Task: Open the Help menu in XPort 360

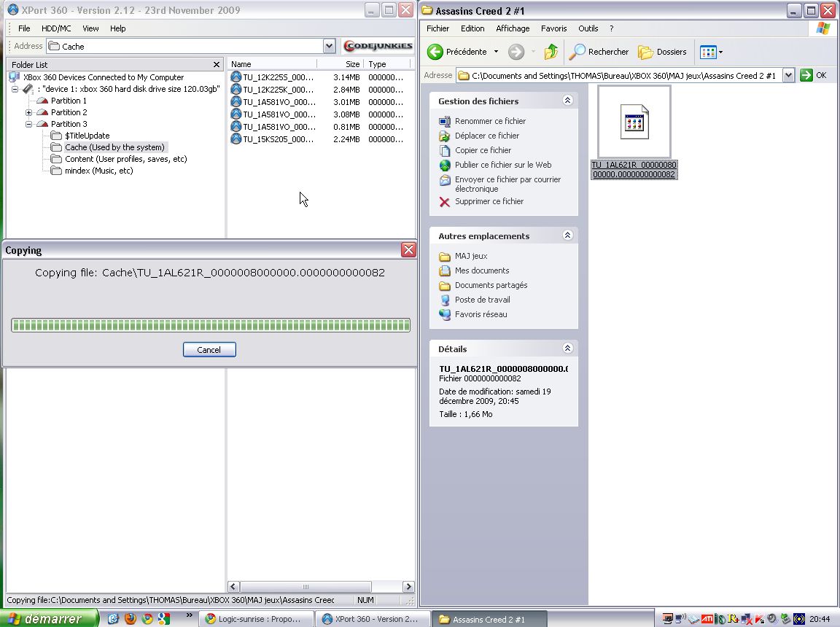Action: [118, 28]
